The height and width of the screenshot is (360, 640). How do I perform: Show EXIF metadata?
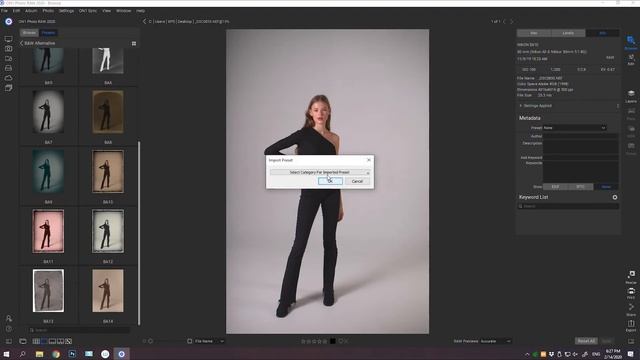click(x=555, y=187)
